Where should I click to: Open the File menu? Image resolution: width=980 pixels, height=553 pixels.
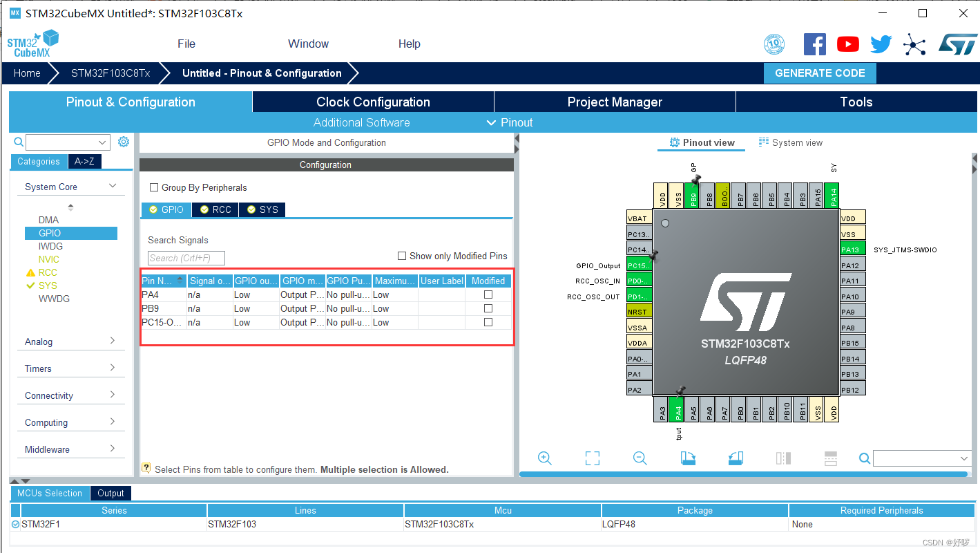coord(186,44)
